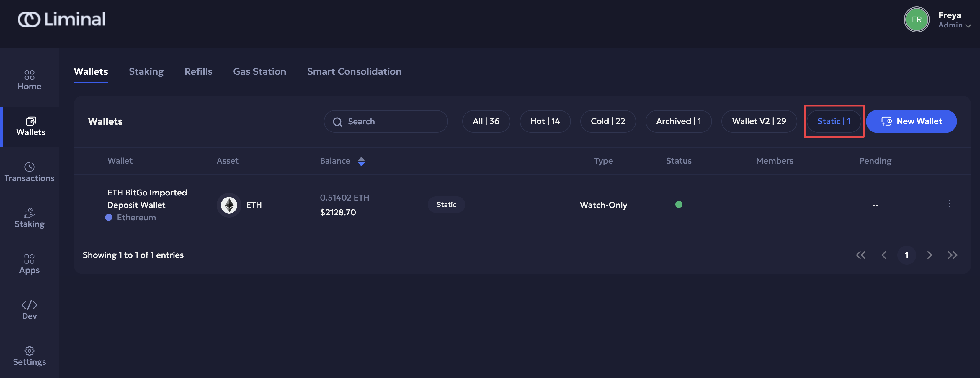Open the wallet row three-dot menu
Image resolution: width=980 pixels, height=378 pixels.
(949, 204)
